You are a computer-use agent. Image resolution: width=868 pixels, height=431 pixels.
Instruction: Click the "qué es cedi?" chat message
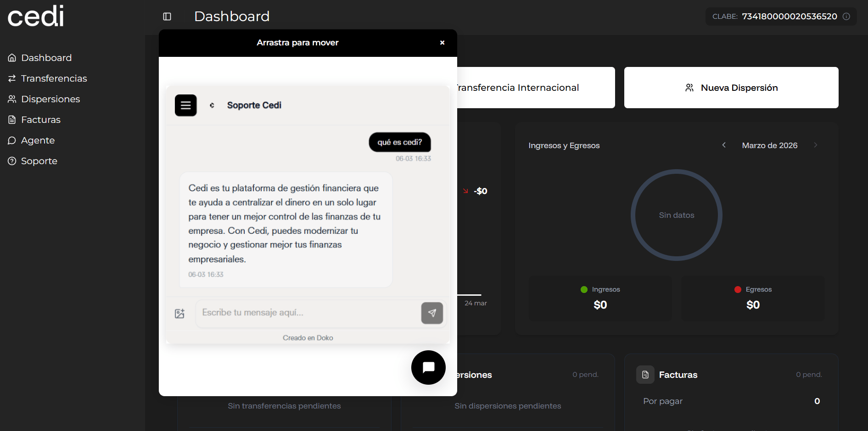coord(400,142)
